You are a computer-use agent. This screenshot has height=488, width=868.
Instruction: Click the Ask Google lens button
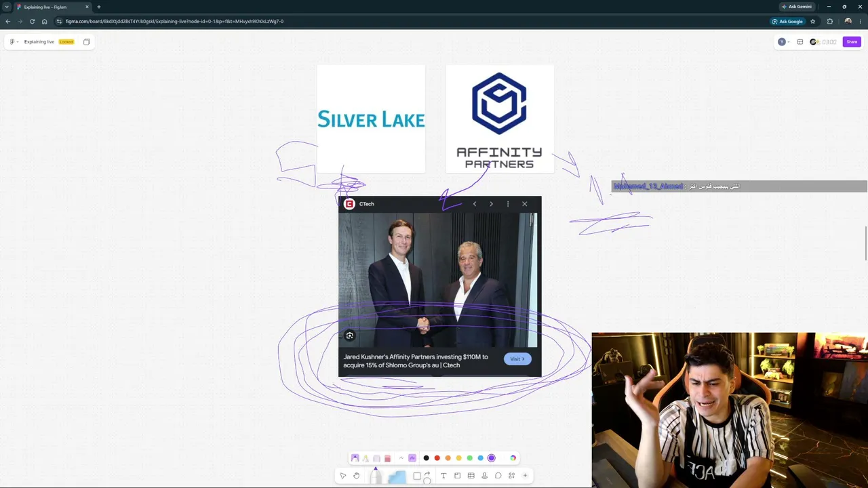pos(788,22)
